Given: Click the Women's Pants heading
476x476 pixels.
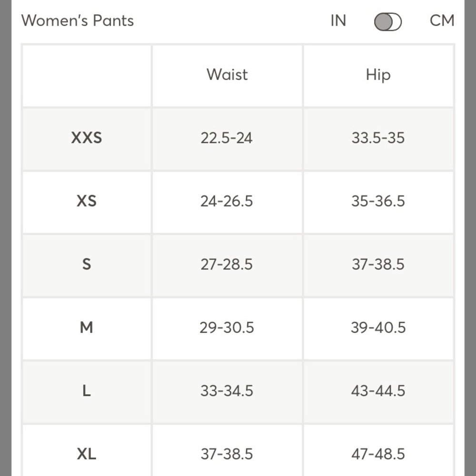Looking at the screenshot, I should pos(78,21).
